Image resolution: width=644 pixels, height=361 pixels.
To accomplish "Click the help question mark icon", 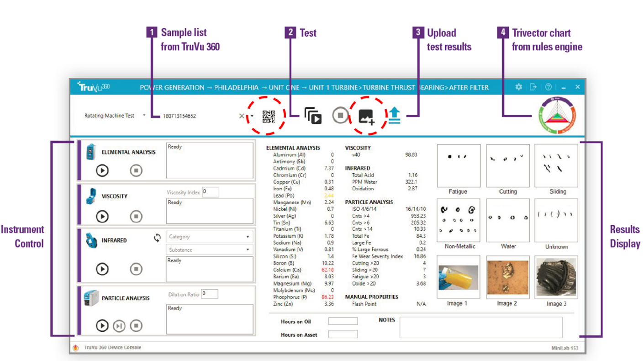I will tap(549, 87).
